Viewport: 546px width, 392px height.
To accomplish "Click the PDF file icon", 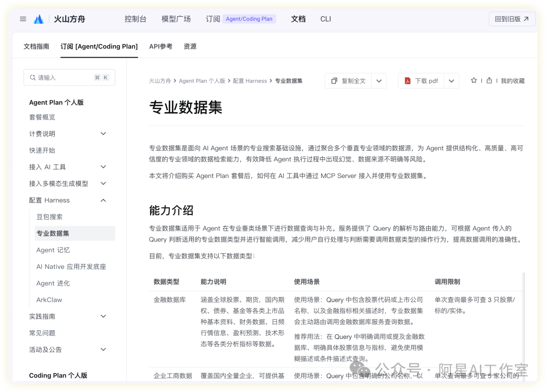I will click(407, 81).
